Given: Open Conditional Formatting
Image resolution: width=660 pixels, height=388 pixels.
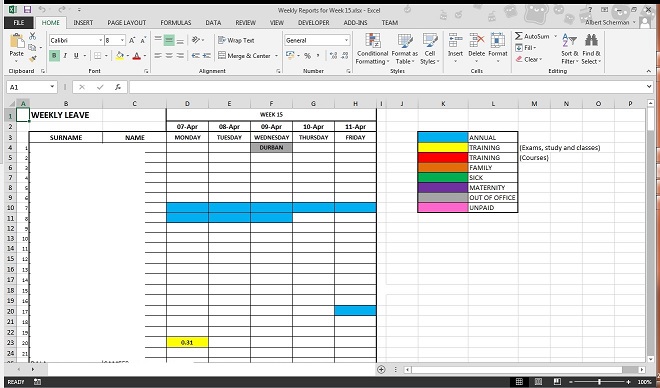Looking at the screenshot, I should pos(372,48).
